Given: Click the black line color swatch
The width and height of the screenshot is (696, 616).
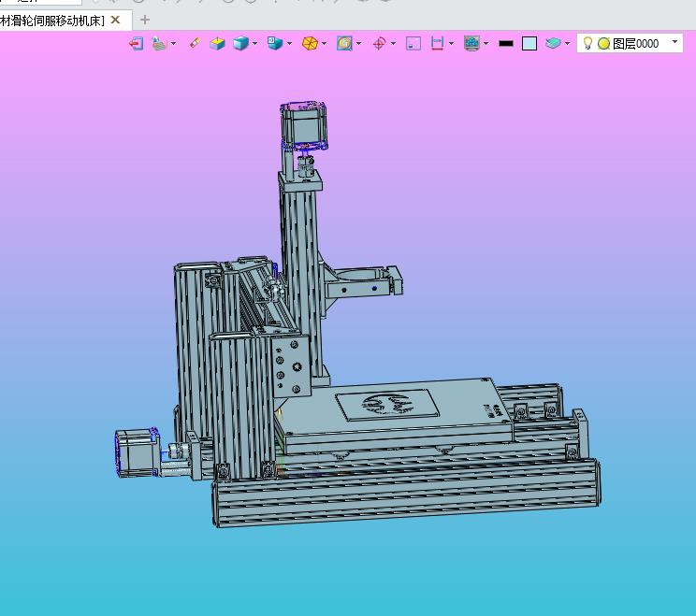Looking at the screenshot, I should click(x=506, y=43).
